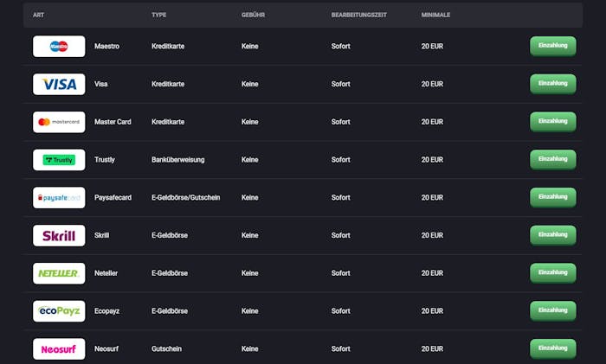This screenshot has width=606, height=364.
Task: Click Banküberweisung type for Trustly
Action: pyautogui.click(x=177, y=160)
